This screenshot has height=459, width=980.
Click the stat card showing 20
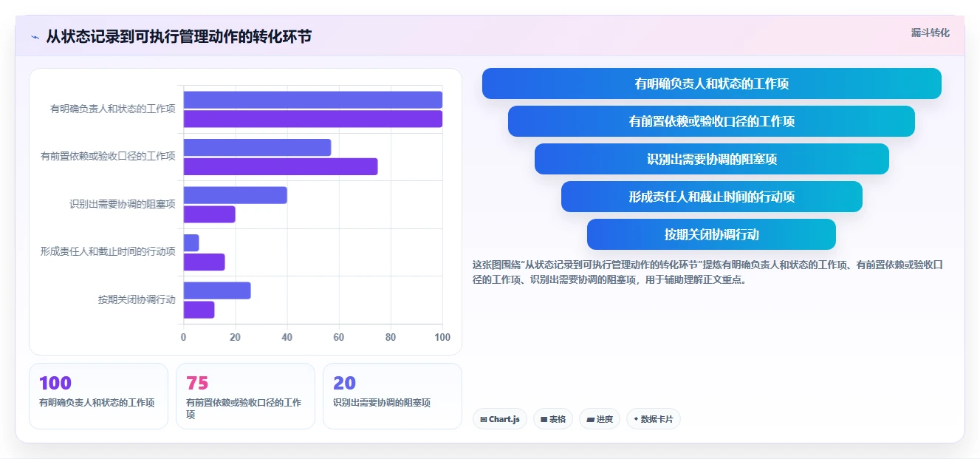(392, 396)
